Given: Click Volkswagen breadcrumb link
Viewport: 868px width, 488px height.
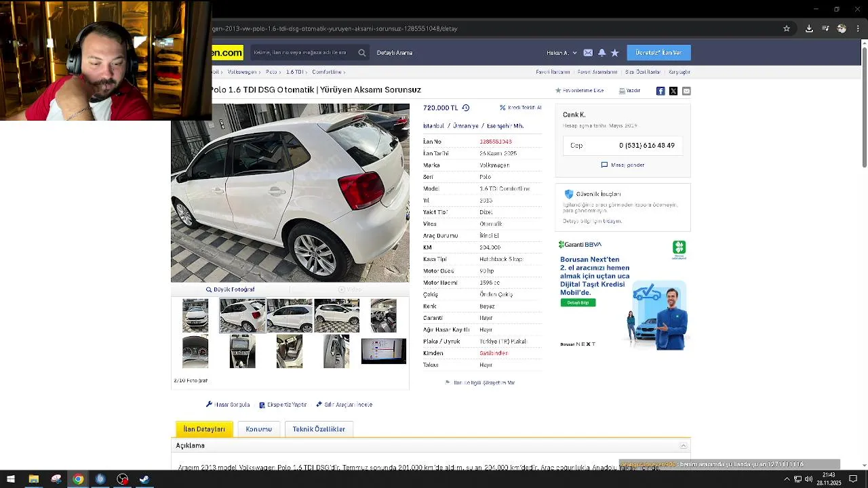Looking at the screenshot, I should pos(242,72).
